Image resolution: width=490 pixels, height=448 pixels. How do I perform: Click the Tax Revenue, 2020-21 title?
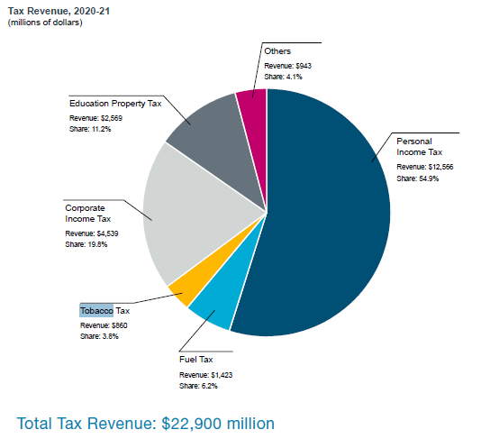tap(59, 11)
